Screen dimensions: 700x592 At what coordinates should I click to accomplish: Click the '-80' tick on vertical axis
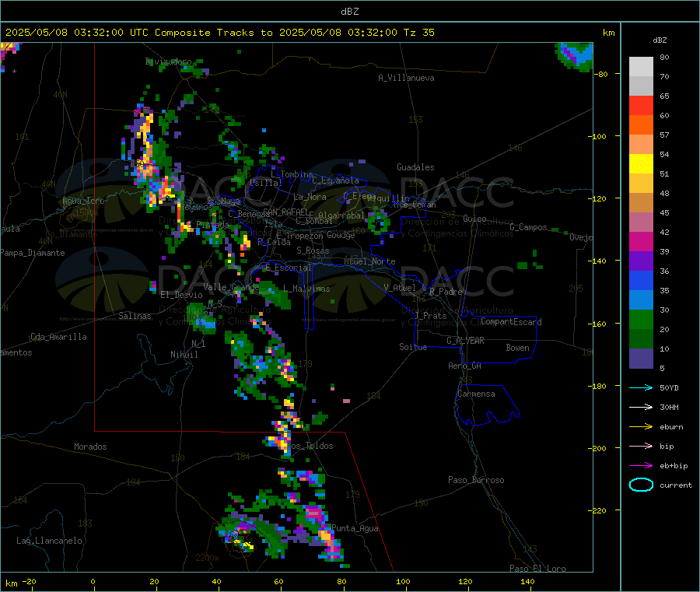(601, 74)
